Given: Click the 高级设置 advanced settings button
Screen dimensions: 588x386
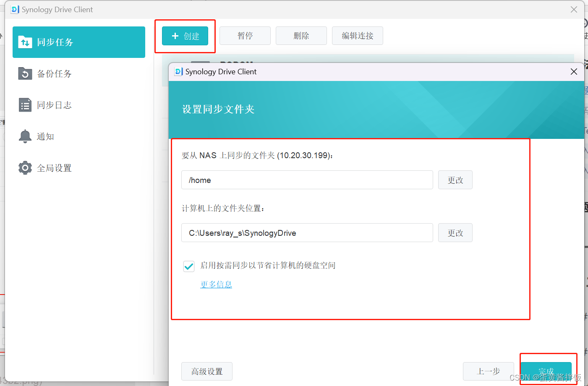Looking at the screenshot, I should pyautogui.click(x=207, y=371).
